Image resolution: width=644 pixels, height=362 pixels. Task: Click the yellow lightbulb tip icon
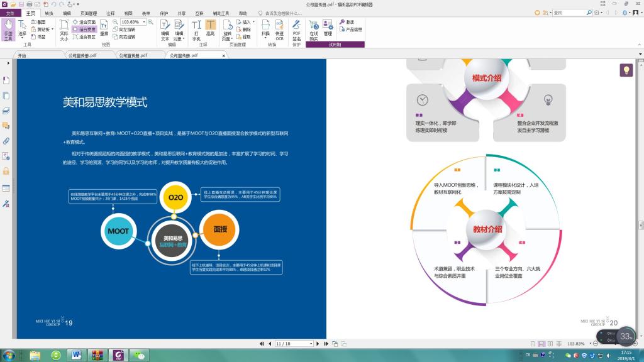tap(626, 70)
